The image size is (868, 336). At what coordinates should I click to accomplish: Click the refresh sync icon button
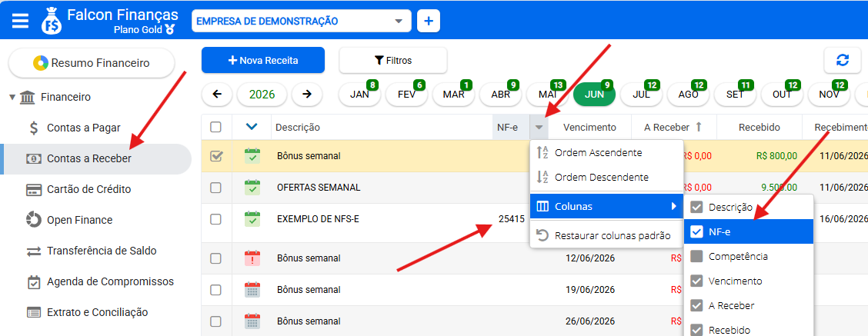(842, 60)
